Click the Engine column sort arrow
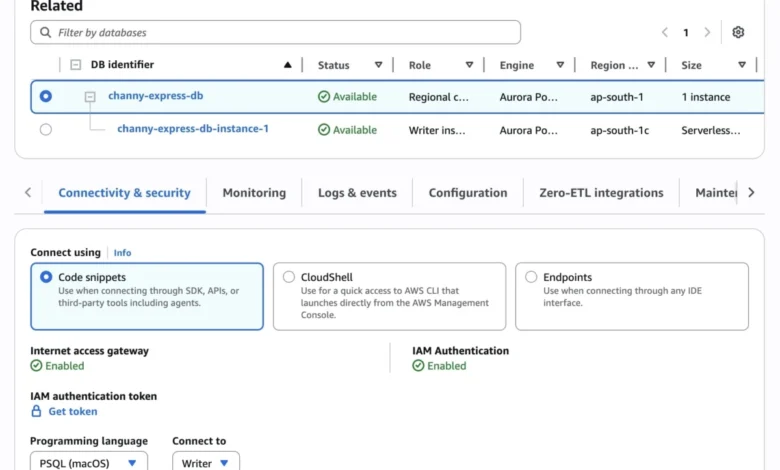 pos(559,65)
